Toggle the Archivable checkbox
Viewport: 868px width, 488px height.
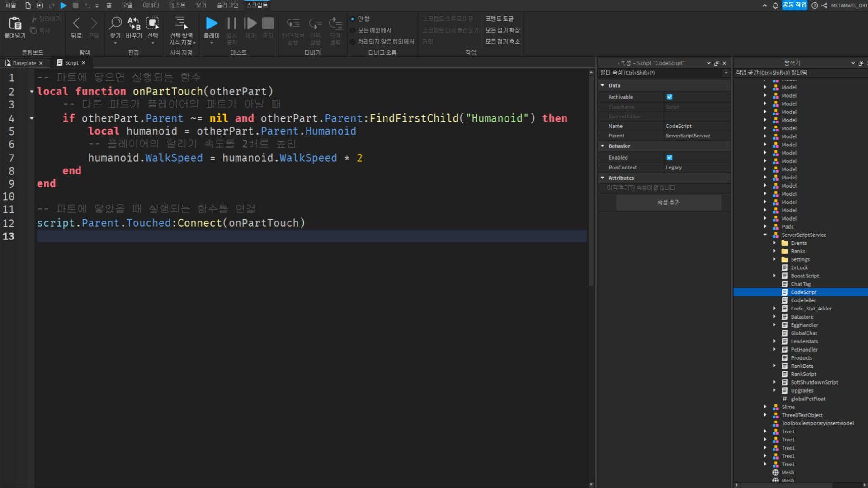670,97
